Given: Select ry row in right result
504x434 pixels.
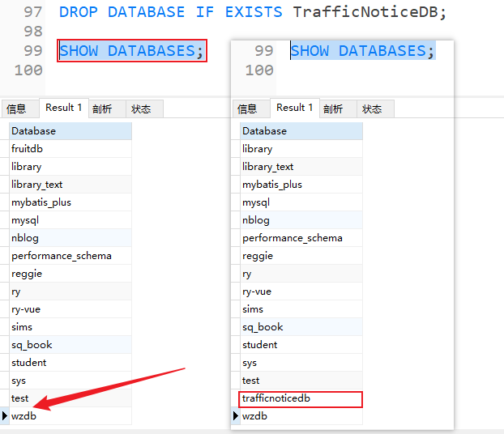Looking at the screenshot, I should [301, 274].
